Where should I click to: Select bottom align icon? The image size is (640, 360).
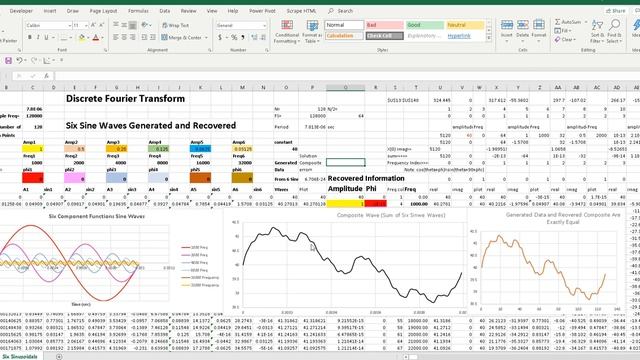[x=132, y=25]
